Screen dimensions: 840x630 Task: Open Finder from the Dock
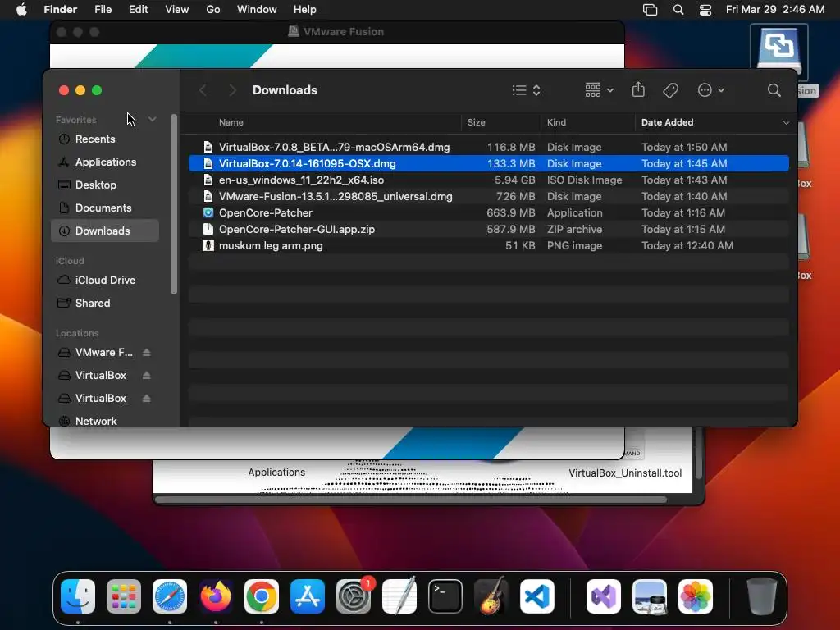coord(78,596)
